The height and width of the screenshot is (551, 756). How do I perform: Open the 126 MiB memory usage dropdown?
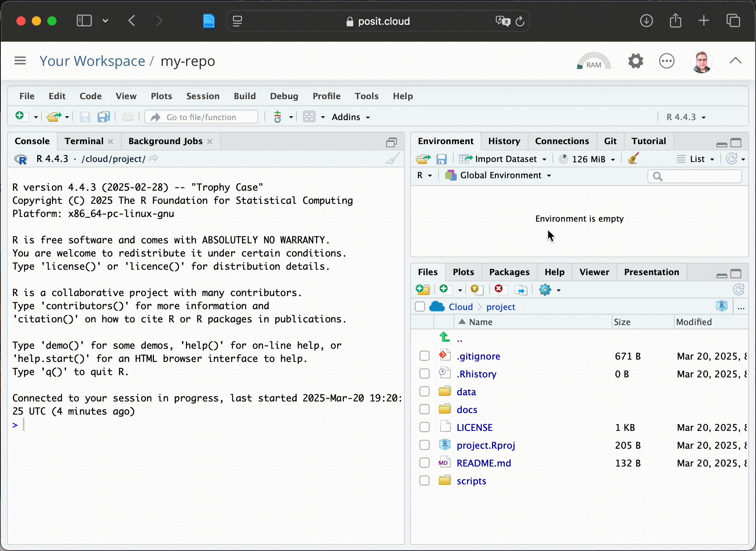pos(588,159)
